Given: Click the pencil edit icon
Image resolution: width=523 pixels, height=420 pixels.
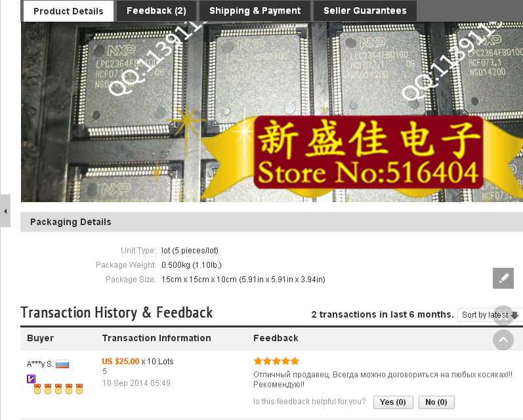Looking at the screenshot, I should 503,278.
